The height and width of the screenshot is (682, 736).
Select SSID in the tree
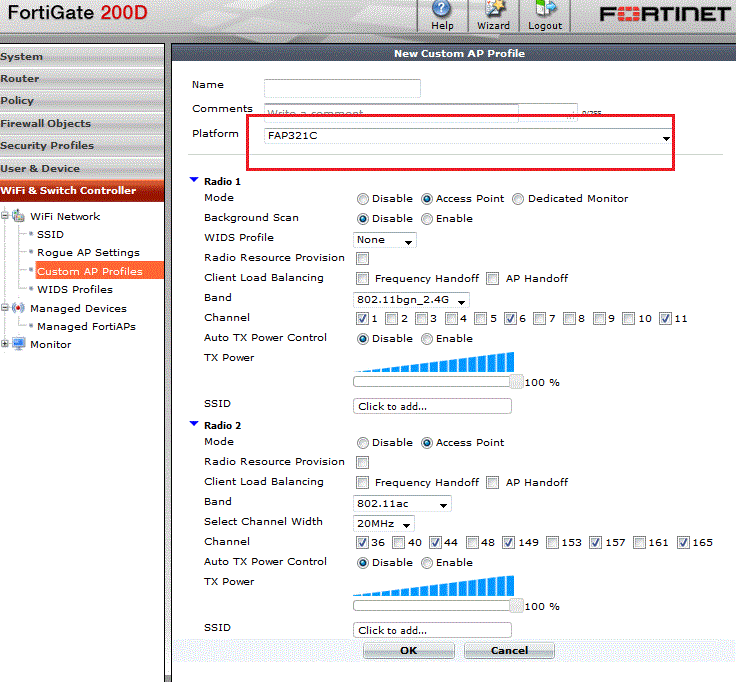pos(50,235)
